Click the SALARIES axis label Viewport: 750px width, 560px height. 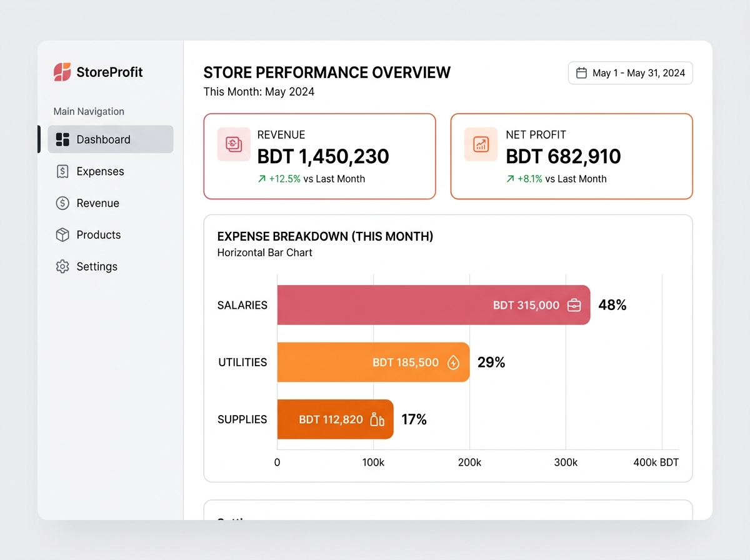pyautogui.click(x=242, y=305)
